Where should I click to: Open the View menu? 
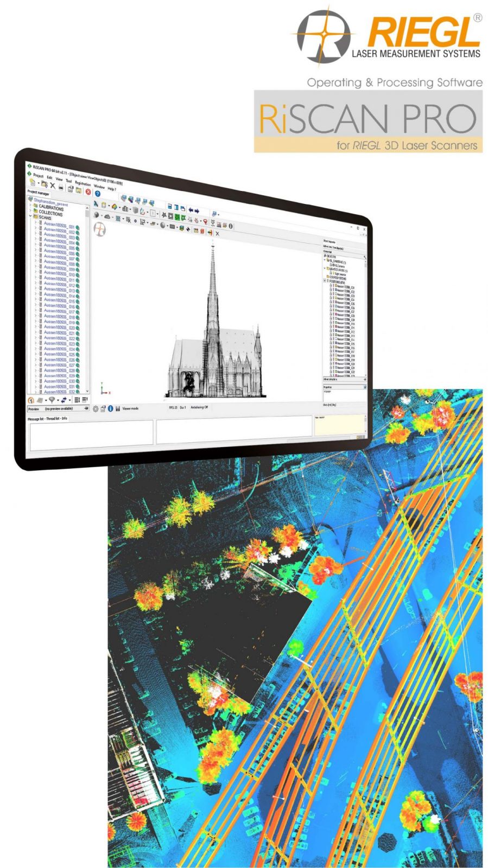point(59,179)
